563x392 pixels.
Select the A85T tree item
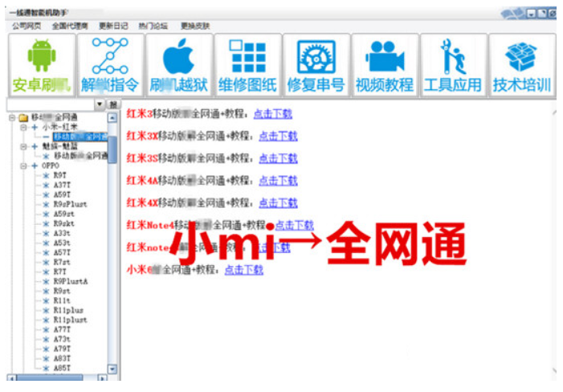click(62, 368)
